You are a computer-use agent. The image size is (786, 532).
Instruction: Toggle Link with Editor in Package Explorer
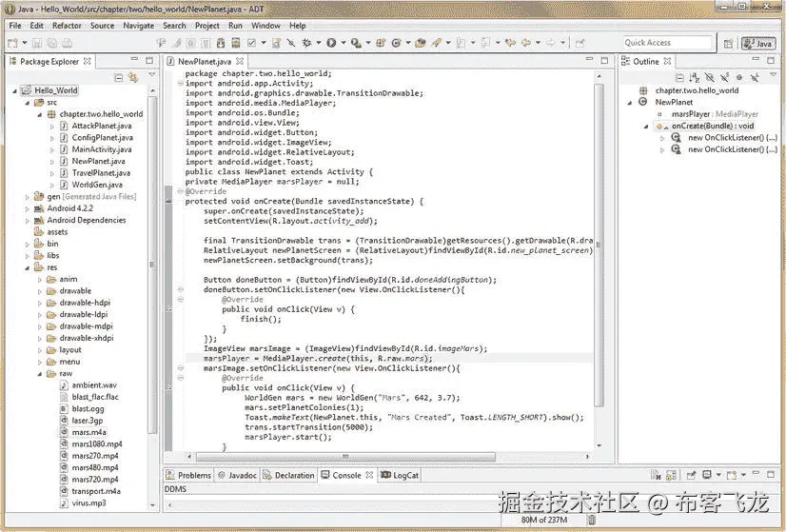point(133,78)
